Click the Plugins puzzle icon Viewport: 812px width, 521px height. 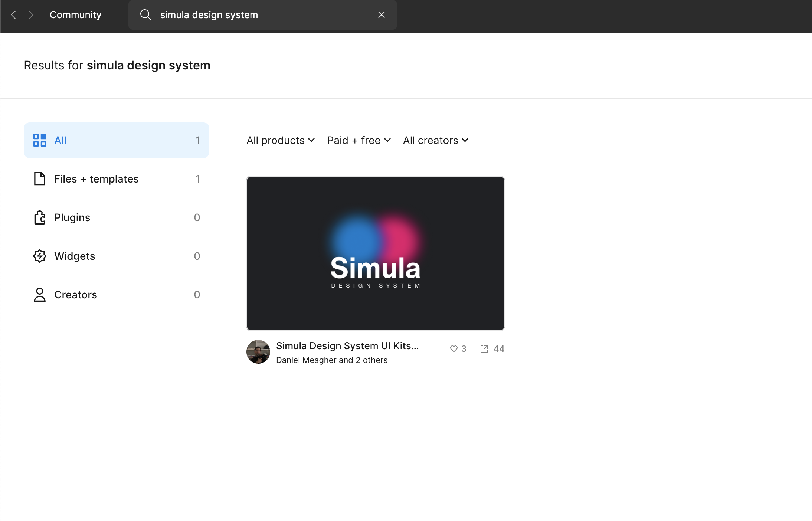tap(39, 217)
